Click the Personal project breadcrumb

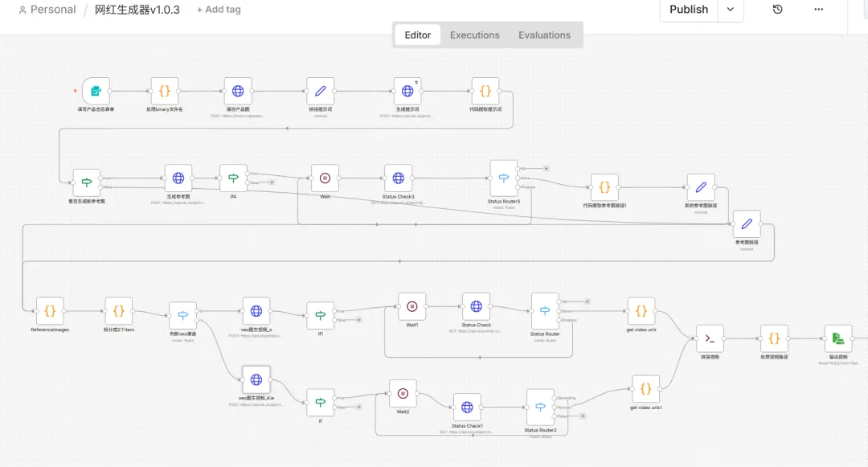click(47, 10)
